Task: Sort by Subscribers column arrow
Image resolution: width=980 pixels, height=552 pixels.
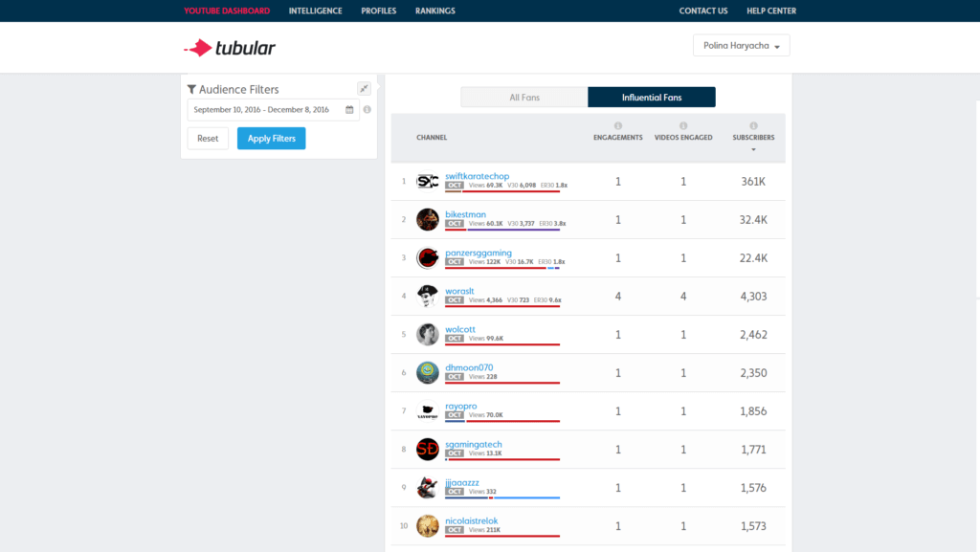Action: pyautogui.click(x=754, y=150)
